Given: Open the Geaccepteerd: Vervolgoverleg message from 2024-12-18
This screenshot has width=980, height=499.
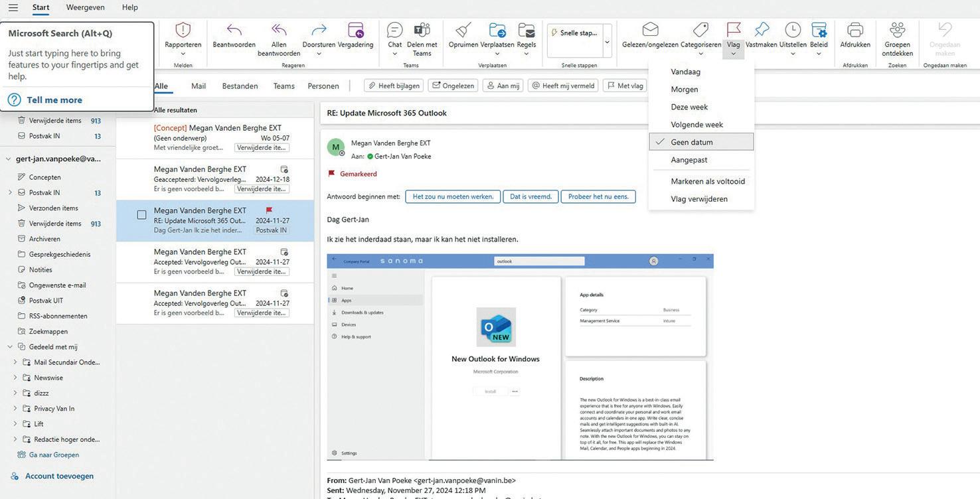Looking at the screenshot, I should [x=215, y=179].
